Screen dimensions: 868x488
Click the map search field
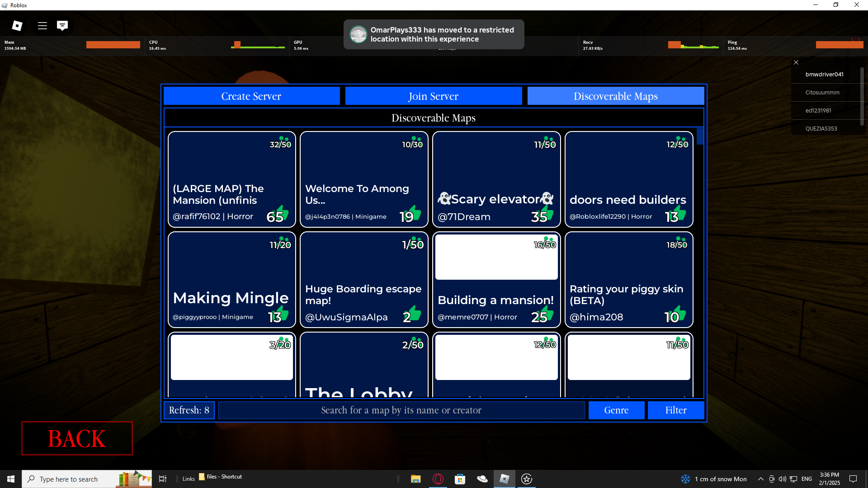pyautogui.click(x=401, y=410)
